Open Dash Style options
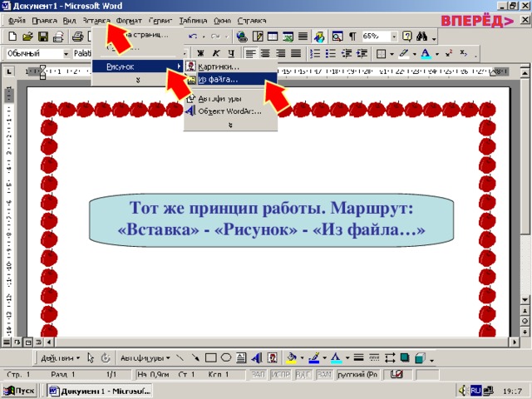Image resolution: width=532 pixels, height=399 pixels. point(374,357)
